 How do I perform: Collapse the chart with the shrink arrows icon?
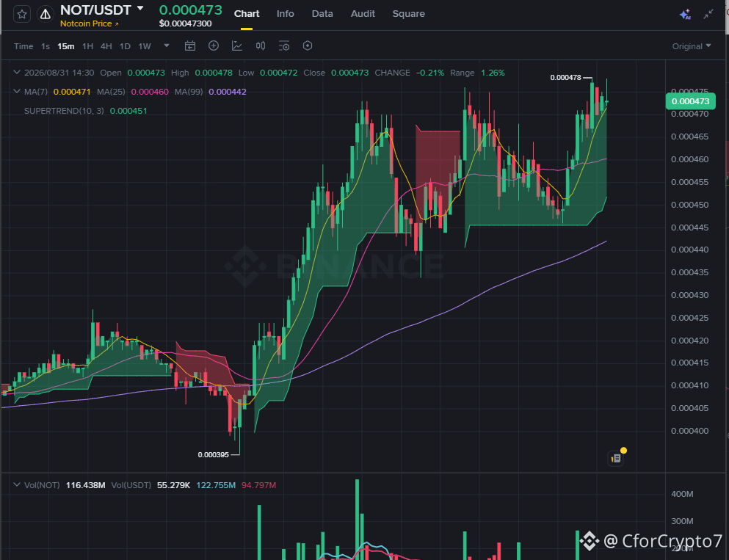pyautogui.click(x=708, y=15)
